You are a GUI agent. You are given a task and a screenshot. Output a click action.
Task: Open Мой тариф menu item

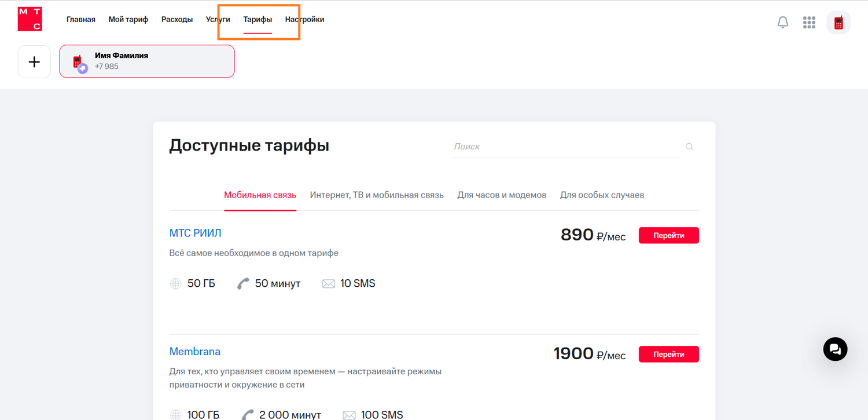point(128,19)
